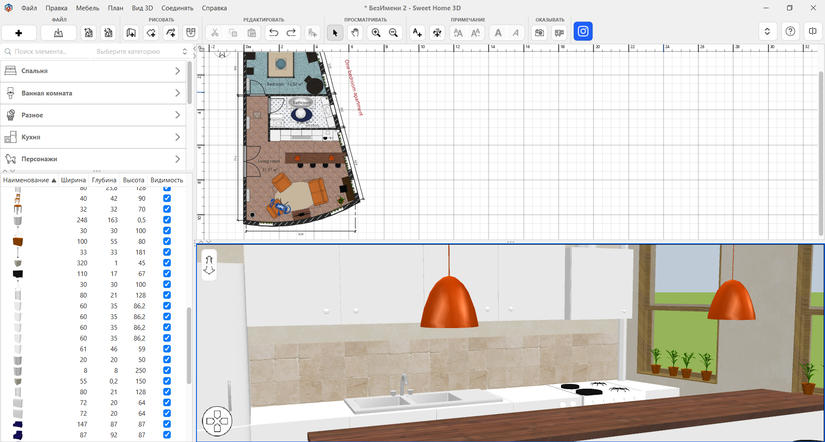The height and width of the screenshot is (442, 825).
Task: Click the plus icon to create new home
Action: [x=19, y=33]
